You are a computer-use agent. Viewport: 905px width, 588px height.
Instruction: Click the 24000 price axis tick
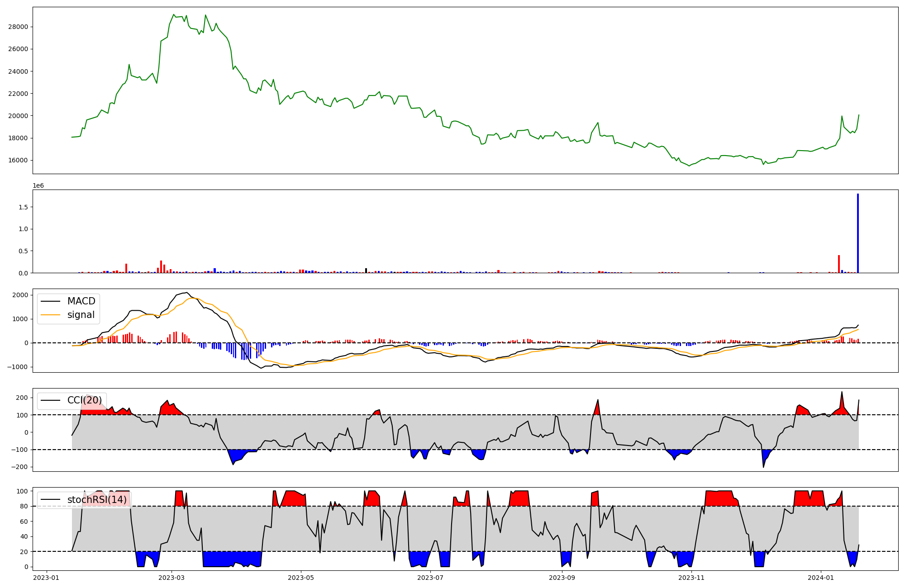point(18,71)
